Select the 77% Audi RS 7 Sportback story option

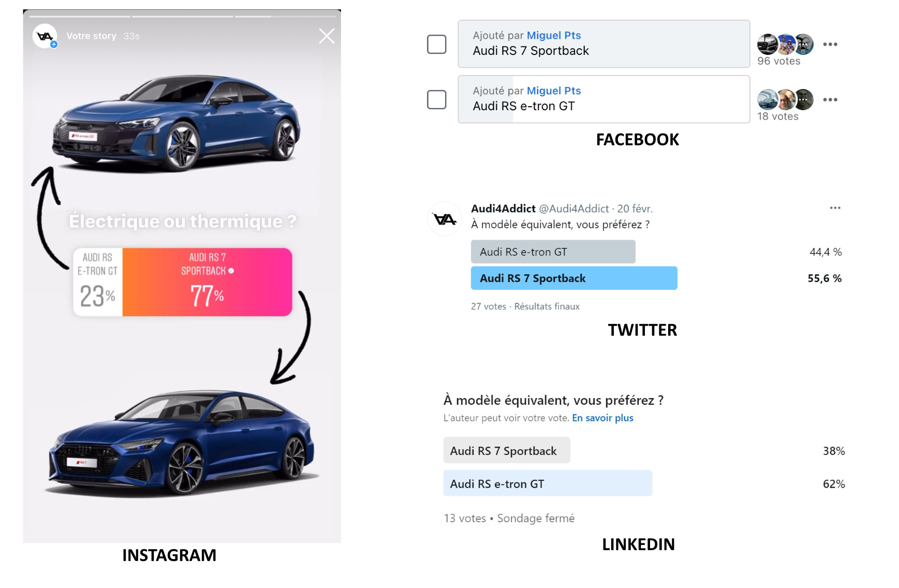207,282
